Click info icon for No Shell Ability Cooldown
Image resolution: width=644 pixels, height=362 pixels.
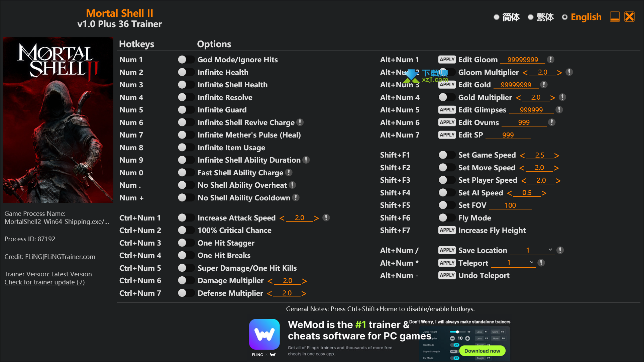(x=296, y=198)
